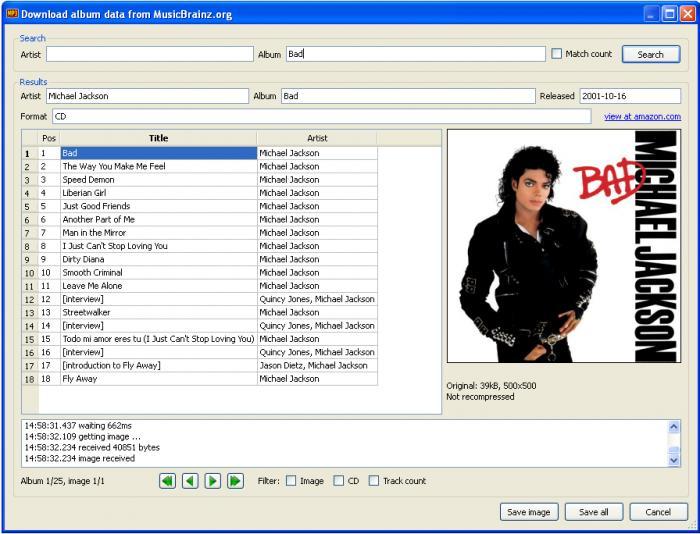700x534 pixels.
Task: Select [introduction to Fly Away] track
Action: point(158,366)
